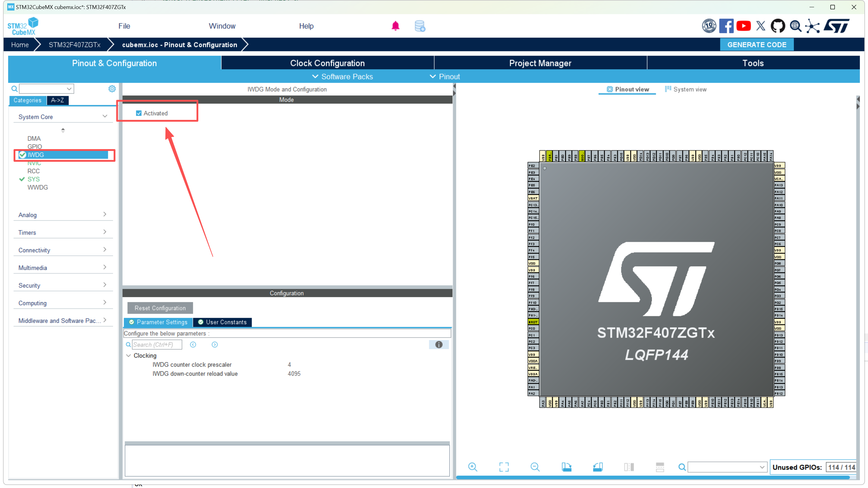This screenshot has height=488, width=868.
Task: Select the Categories tab
Action: (x=27, y=100)
